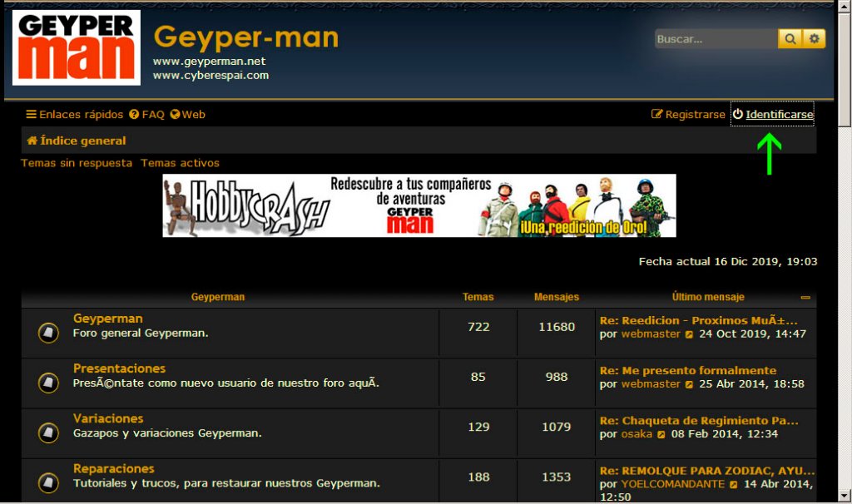The height and width of the screenshot is (504, 852).
Task: Click the Geyper Man site logo
Action: tap(77, 47)
